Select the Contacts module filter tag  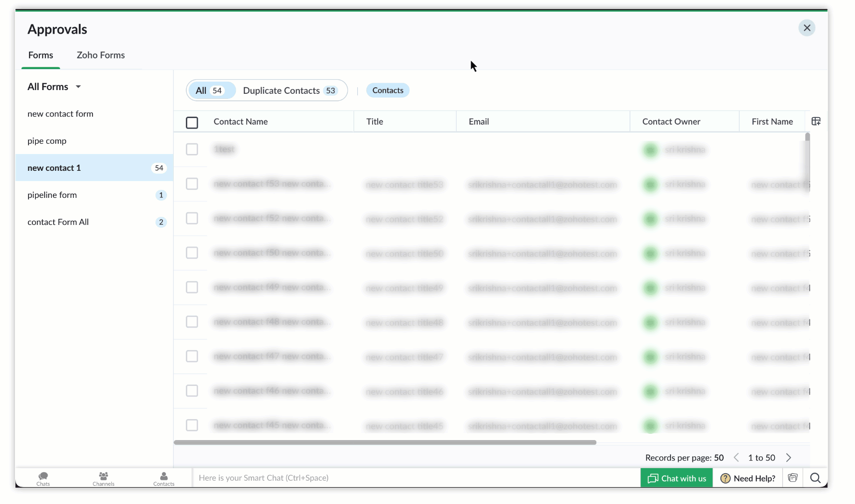coord(388,91)
